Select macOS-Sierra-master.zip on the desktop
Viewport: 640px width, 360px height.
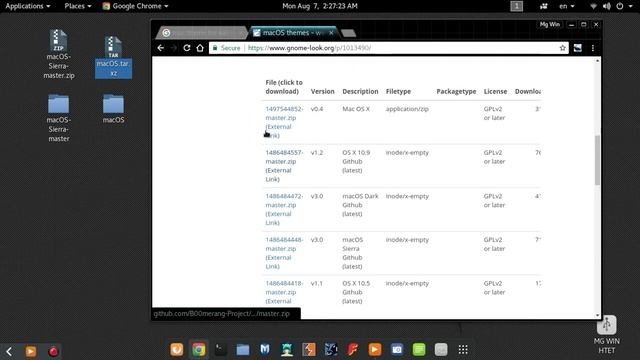coord(59,54)
